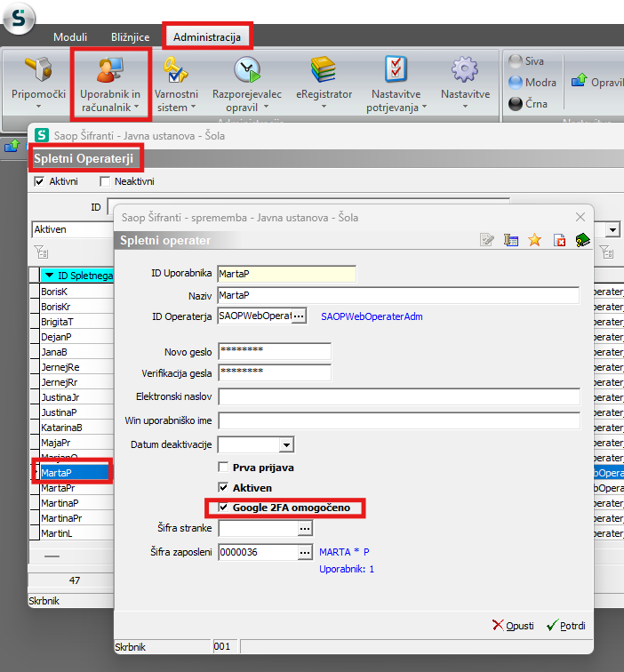
Task: Open Nastavitve potrjevanja checklist icon
Action: (x=396, y=70)
